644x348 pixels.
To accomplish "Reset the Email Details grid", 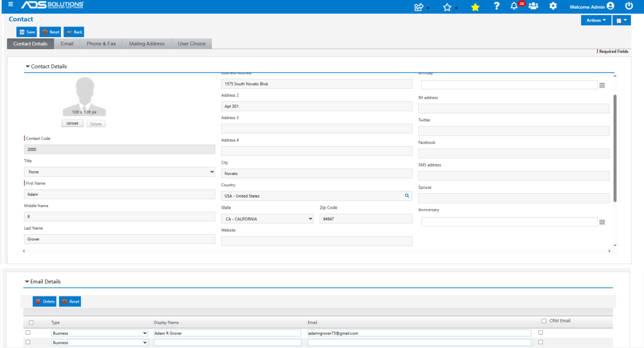I will coord(70,301).
